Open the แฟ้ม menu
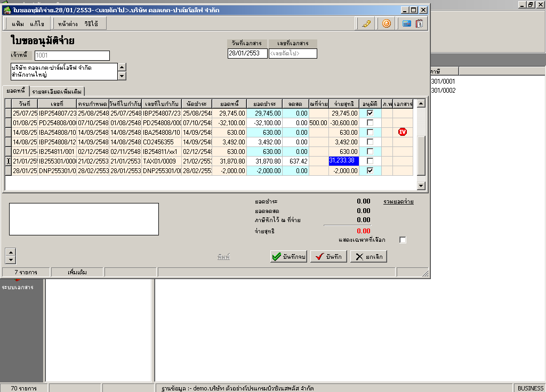 tap(18, 24)
